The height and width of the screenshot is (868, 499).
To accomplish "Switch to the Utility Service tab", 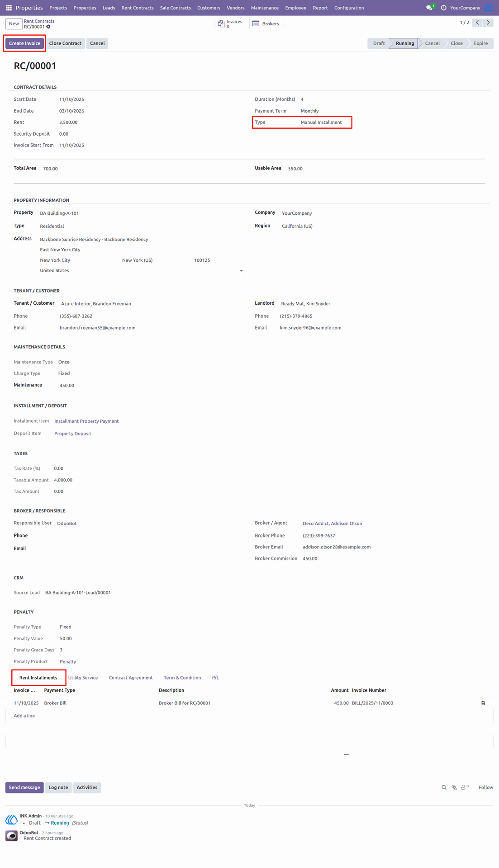I will click(83, 678).
